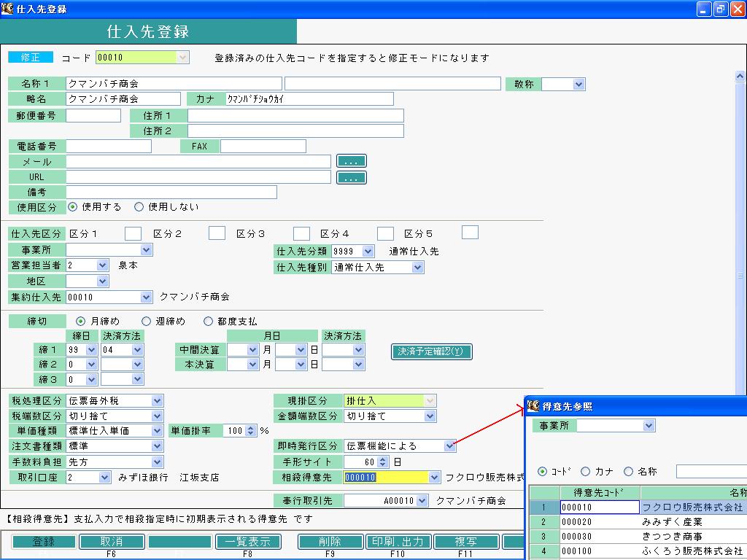
Task: Open the 仕入先分類 dropdown
Action: coord(368,251)
